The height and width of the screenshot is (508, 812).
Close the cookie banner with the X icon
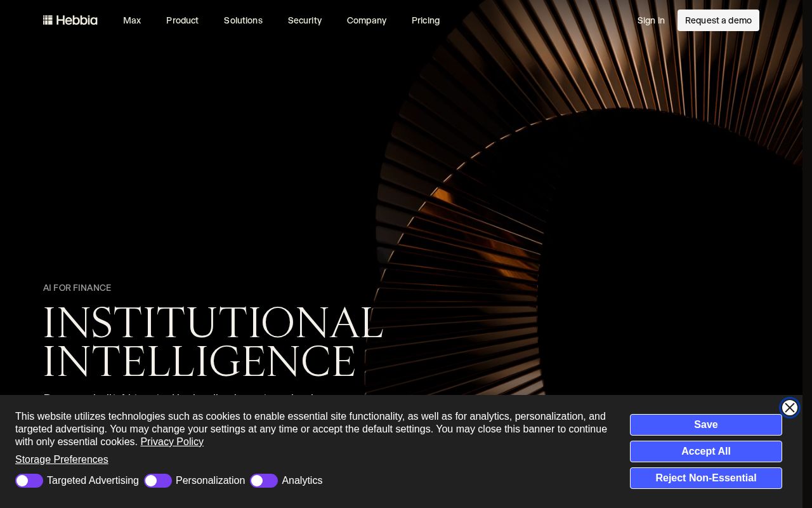click(790, 408)
